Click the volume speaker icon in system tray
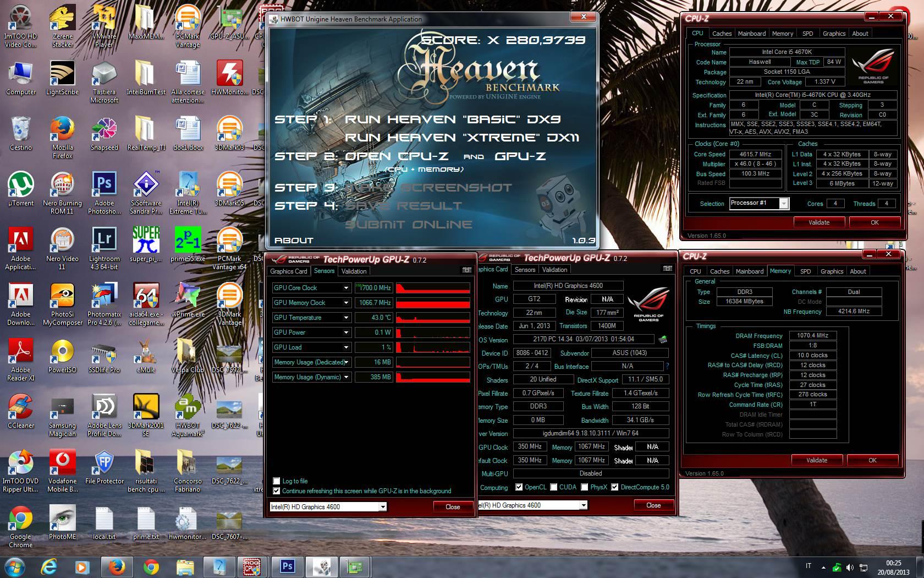 point(850,567)
